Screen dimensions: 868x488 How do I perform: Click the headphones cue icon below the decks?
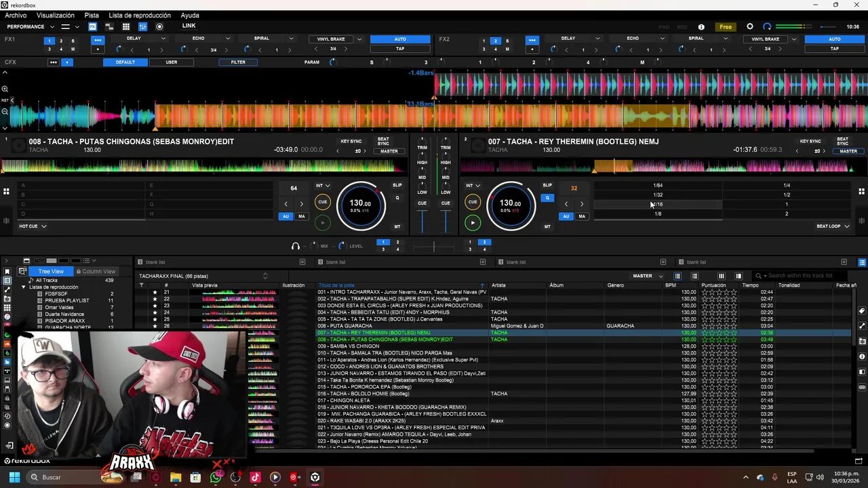point(295,246)
